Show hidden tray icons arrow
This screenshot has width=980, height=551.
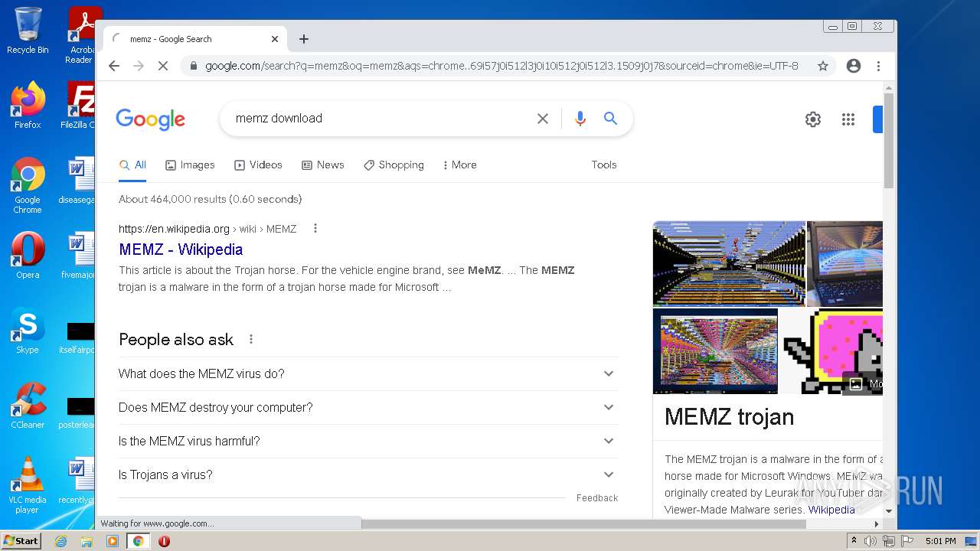[x=854, y=541]
